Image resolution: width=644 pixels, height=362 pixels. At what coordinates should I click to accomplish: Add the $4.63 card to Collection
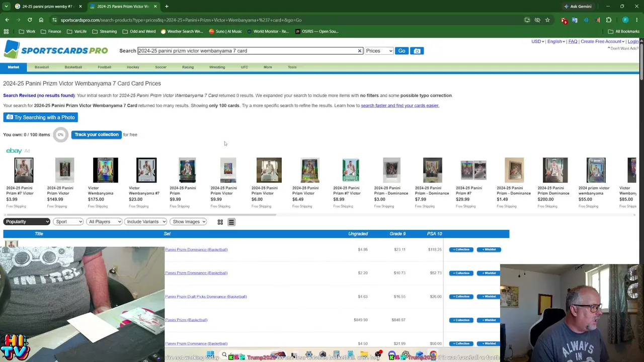click(461, 297)
